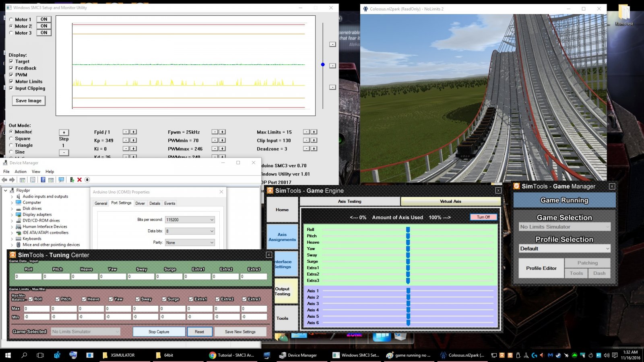Image resolution: width=644 pixels, height=362 pixels.
Task: Close the Arduino Uno Properties dialog
Action: (x=221, y=192)
